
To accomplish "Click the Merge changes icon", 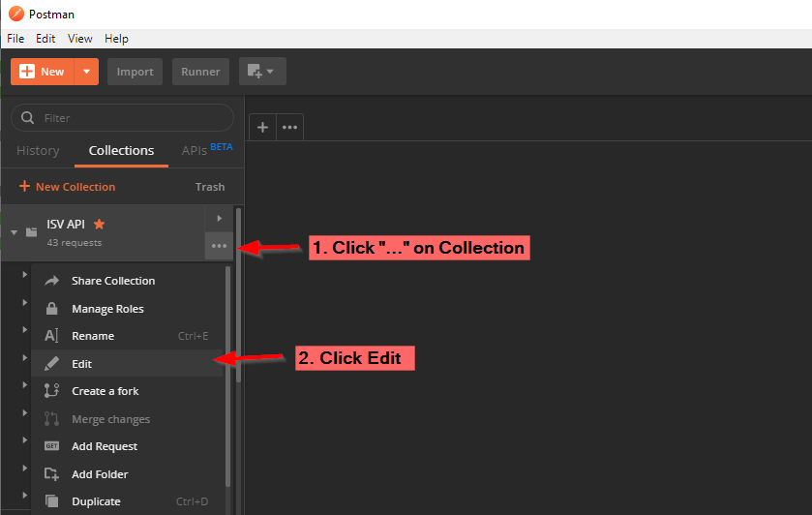I will tap(51, 418).
